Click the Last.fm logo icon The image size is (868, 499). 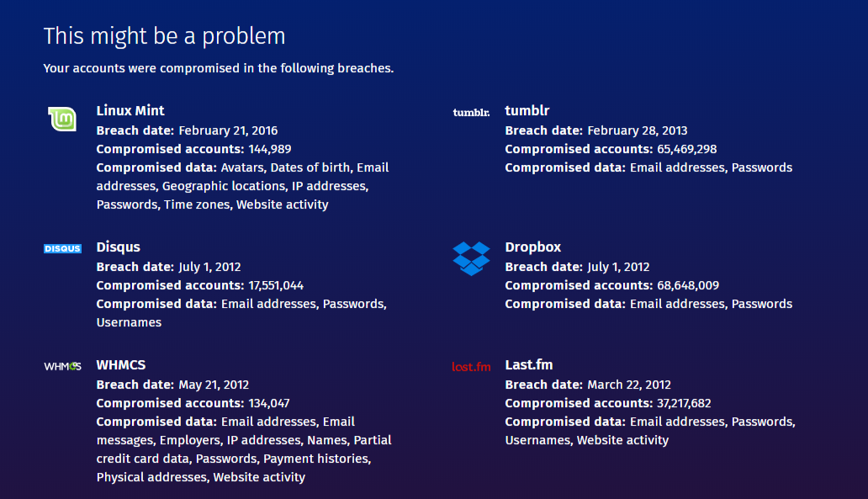(471, 366)
